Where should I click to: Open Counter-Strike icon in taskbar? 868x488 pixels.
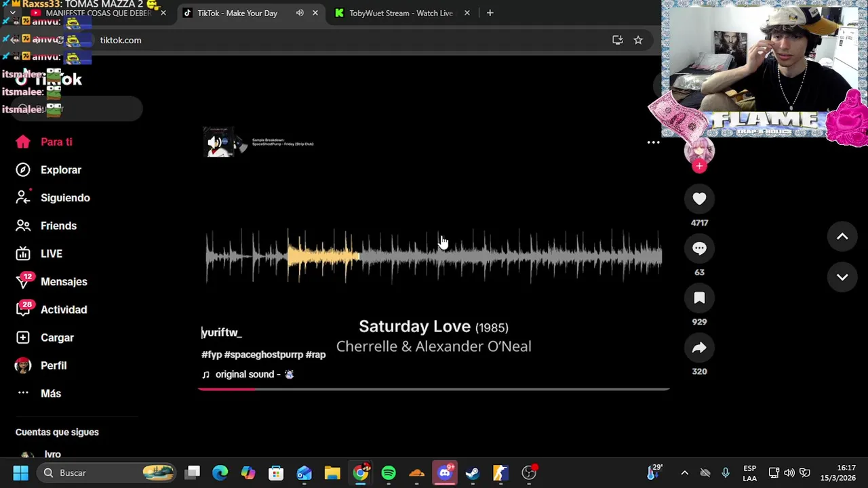[x=500, y=473]
